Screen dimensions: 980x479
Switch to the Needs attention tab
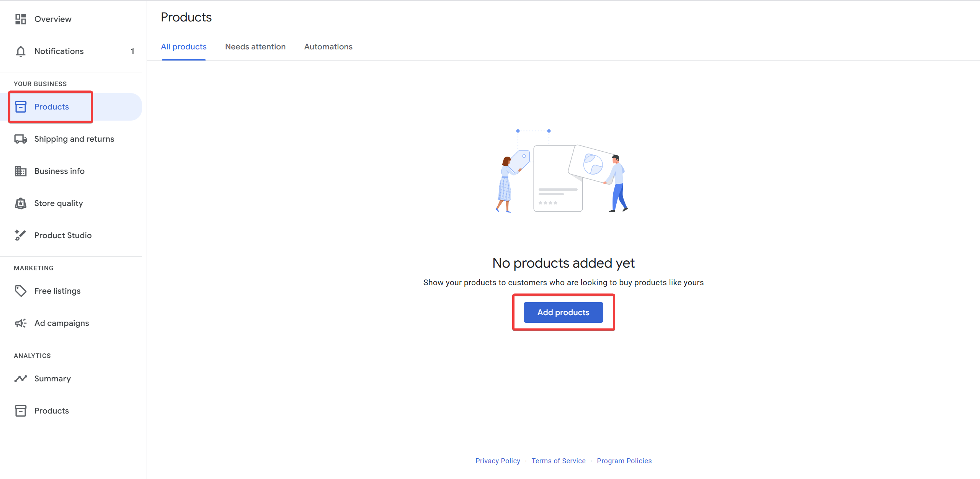tap(255, 47)
